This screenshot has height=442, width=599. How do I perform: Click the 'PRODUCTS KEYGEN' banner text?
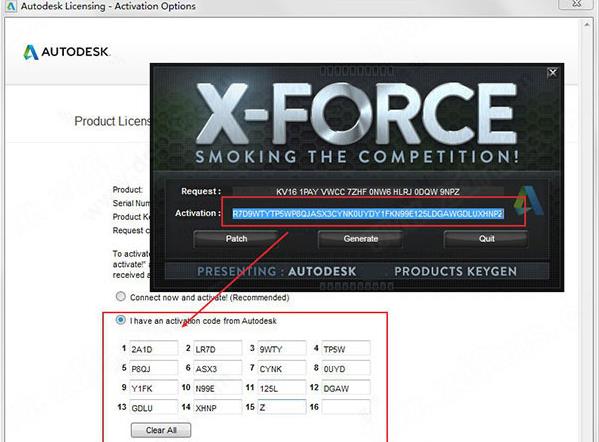click(455, 271)
